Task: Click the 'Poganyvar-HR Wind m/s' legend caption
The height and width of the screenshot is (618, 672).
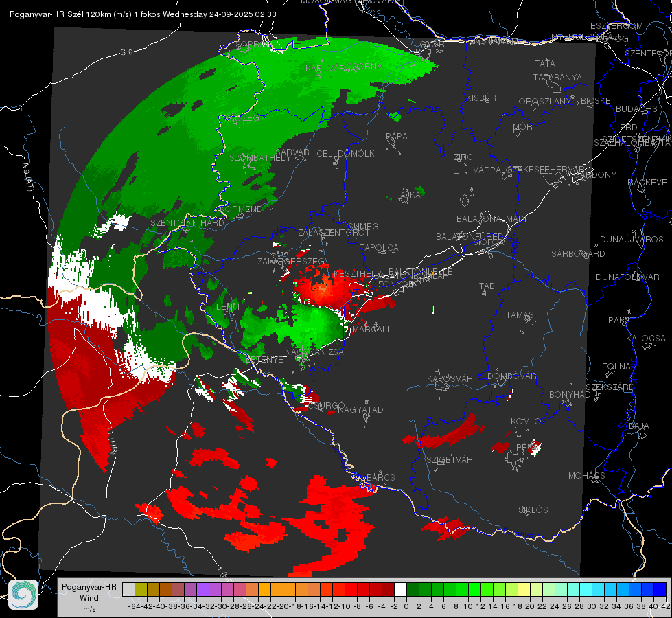Action: coord(89,598)
